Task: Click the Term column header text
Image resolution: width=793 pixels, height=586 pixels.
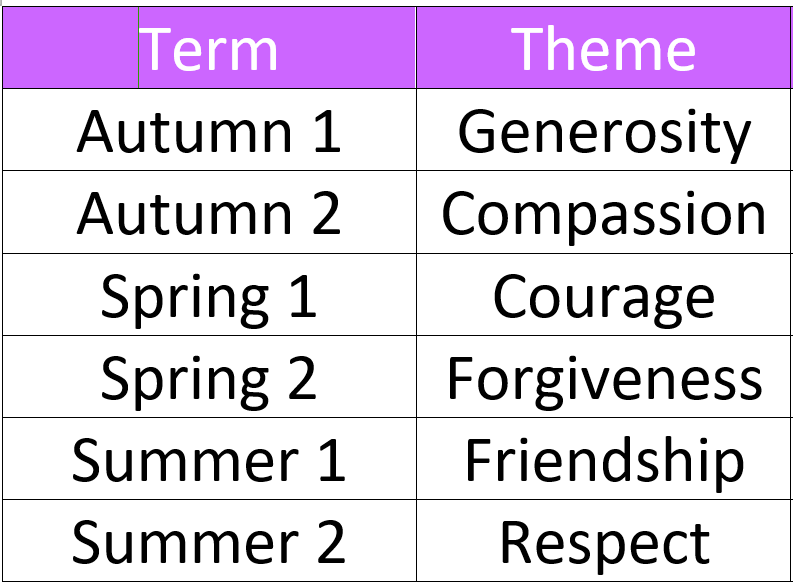Action: pyautogui.click(x=210, y=49)
